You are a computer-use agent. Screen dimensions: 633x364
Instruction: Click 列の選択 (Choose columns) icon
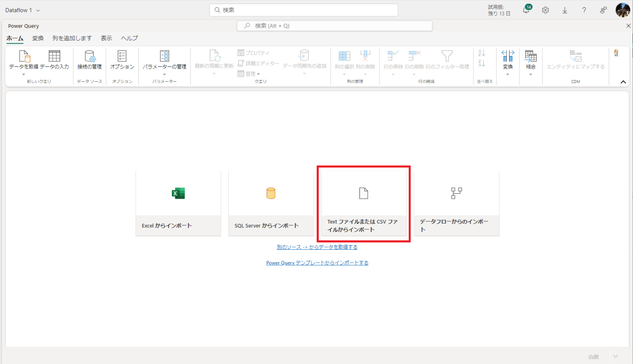tap(345, 56)
